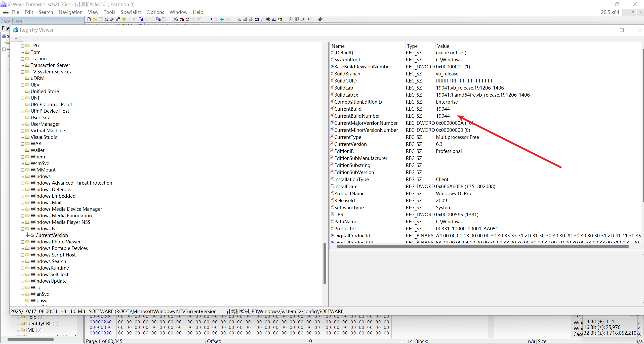Click the Open folder toolbar icon
Screen dimensions: 644x344
(x=95, y=19)
